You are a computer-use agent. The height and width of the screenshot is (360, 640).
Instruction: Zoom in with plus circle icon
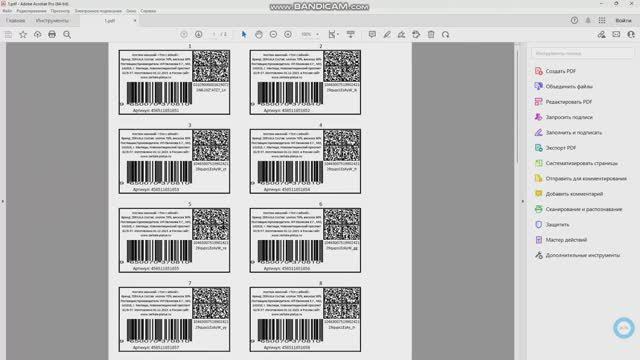pyautogui.click(x=288, y=35)
